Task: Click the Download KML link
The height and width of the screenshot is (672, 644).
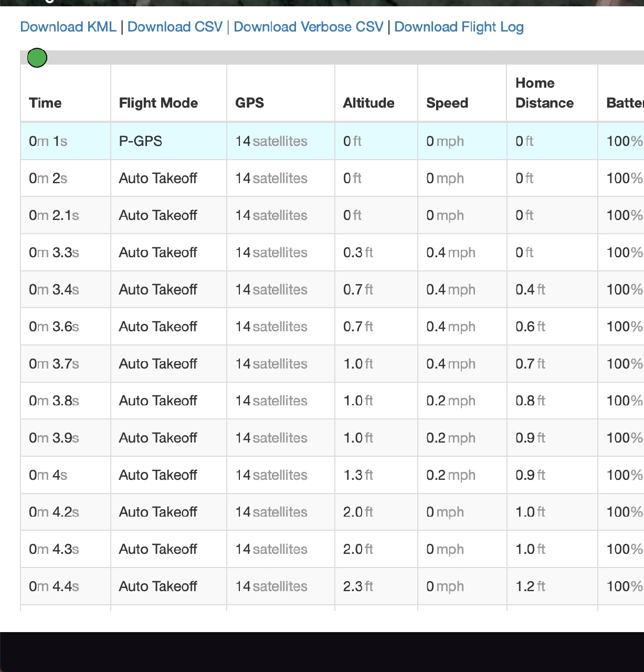Action: (x=68, y=27)
